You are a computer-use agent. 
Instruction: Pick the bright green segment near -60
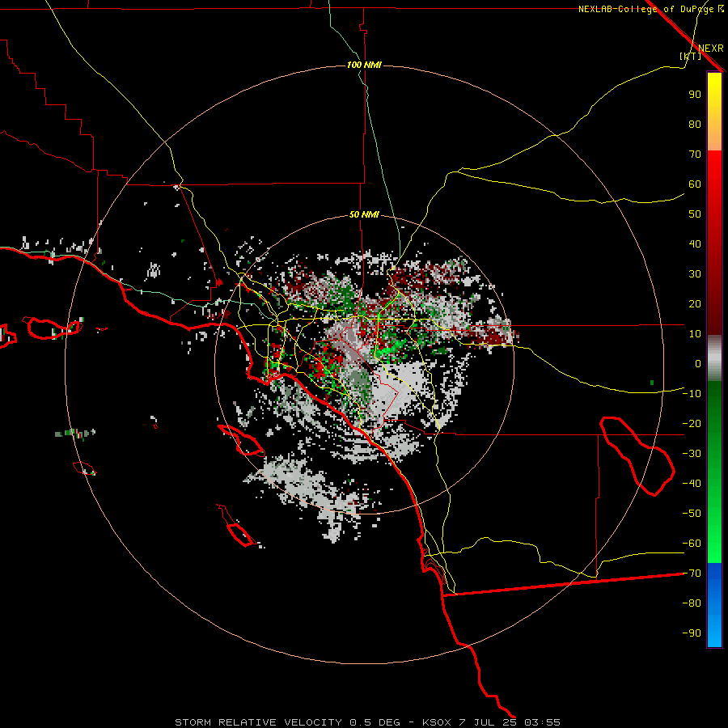[714, 550]
